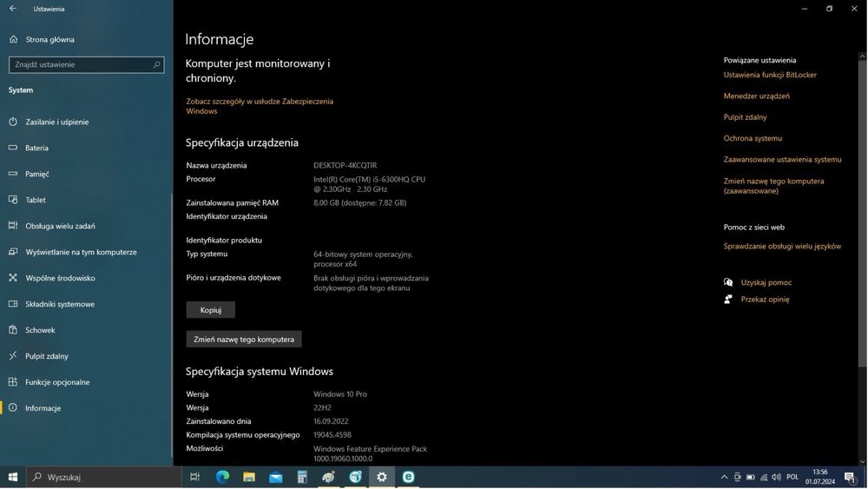Click the Znajdź ustawienie search field
The height and width of the screenshot is (489, 868).
click(x=86, y=65)
